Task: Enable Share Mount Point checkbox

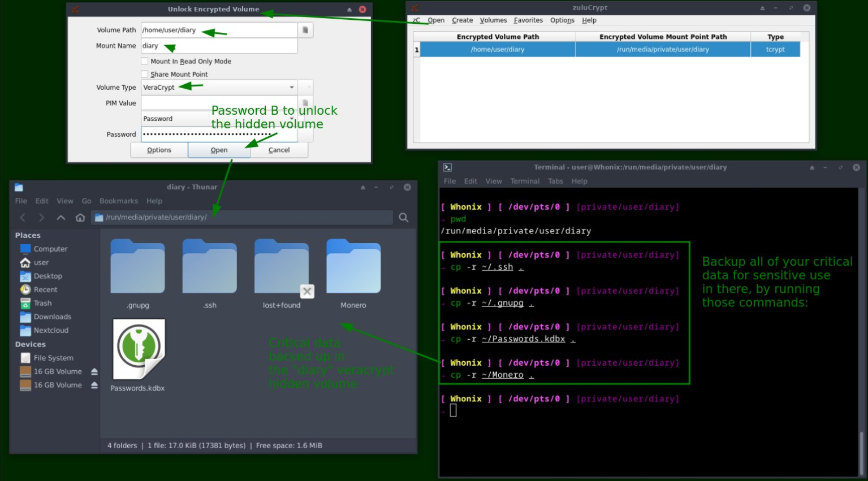Action: (x=145, y=74)
